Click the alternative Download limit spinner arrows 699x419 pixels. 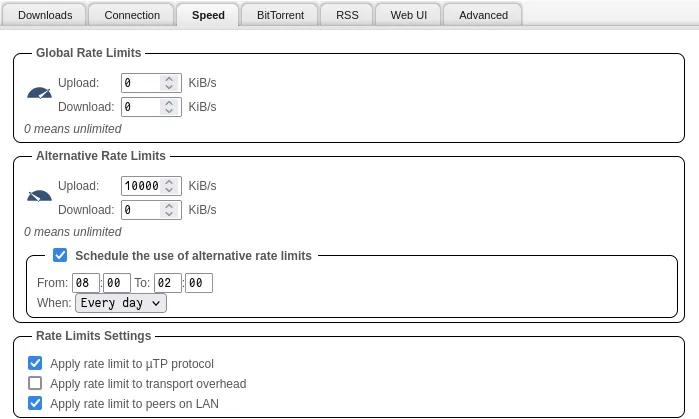coord(170,210)
